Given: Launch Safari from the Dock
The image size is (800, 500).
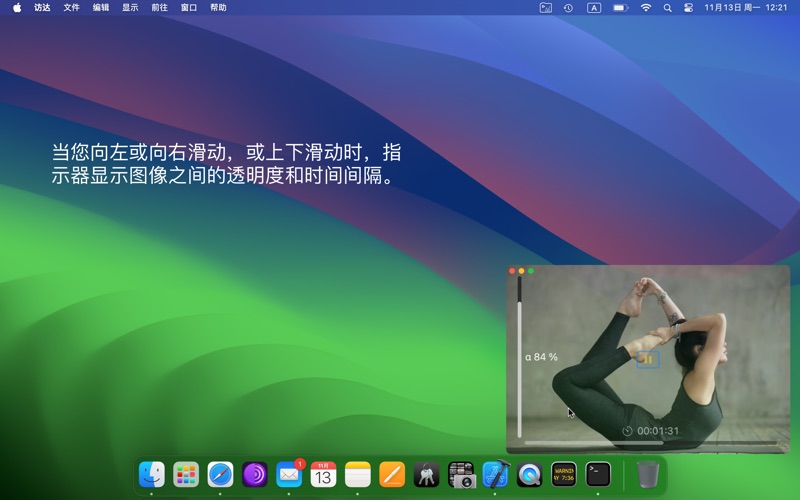Looking at the screenshot, I should 220,474.
